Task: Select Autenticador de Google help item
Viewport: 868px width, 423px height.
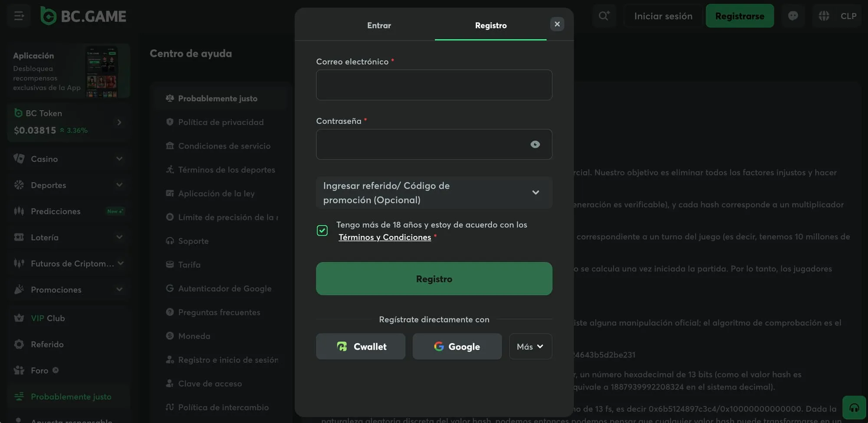Action: click(x=221, y=289)
